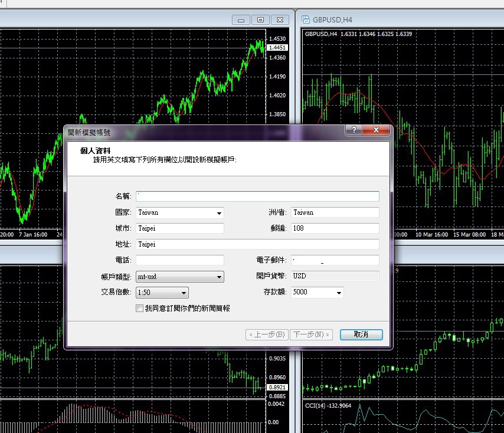Viewport: 504px width, 433px height.
Task: Click into the 城市 city field
Action: 180,228
